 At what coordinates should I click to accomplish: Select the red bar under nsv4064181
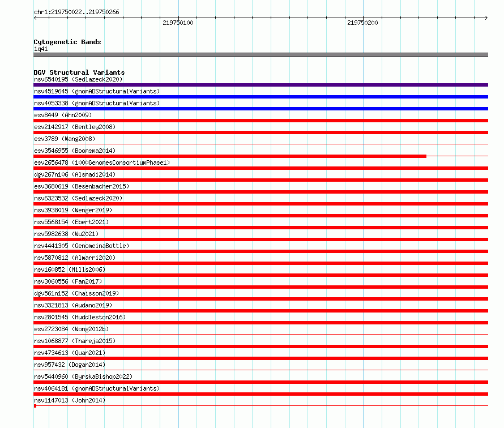tap(260, 394)
